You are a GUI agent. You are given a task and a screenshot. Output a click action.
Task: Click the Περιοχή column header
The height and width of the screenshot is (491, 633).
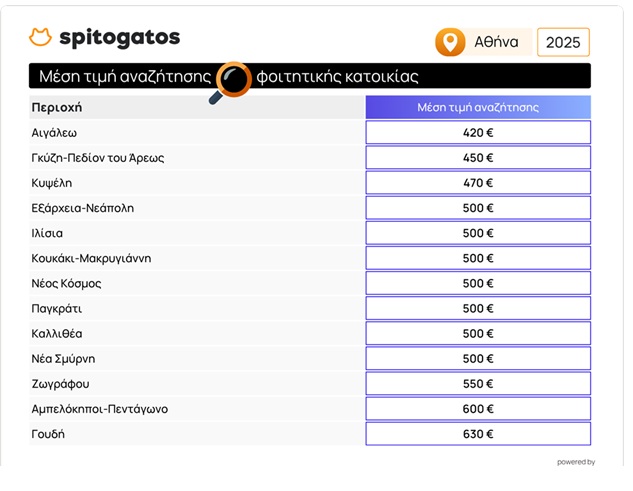point(57,107)
